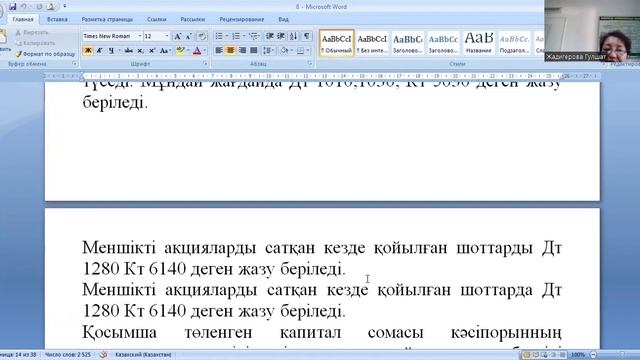
Task: Open the Times New Roman font dropdown
Action: (x=139, y=36)
